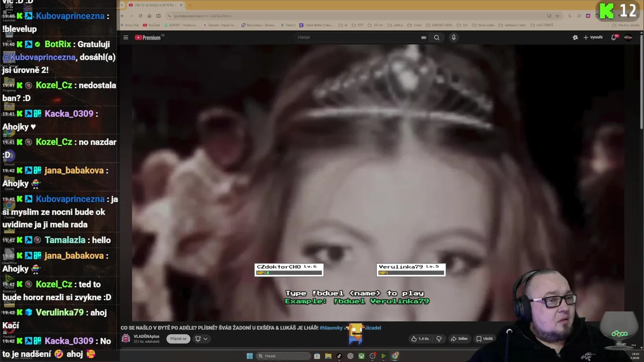This screenshot has width=644, height=362.
Task: Open TikTok from the taskbar
Action: coord(339,356)
